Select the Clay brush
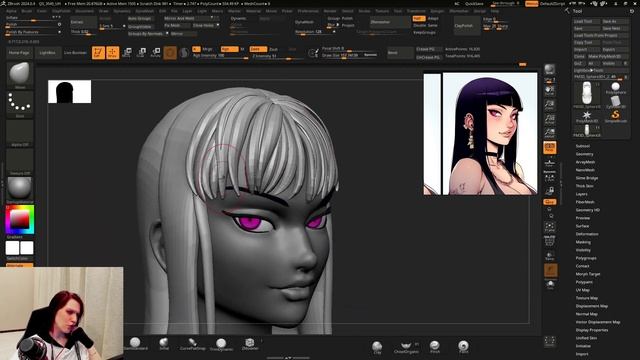The width and height of the screenshot is (640, 360). point(377,347)
